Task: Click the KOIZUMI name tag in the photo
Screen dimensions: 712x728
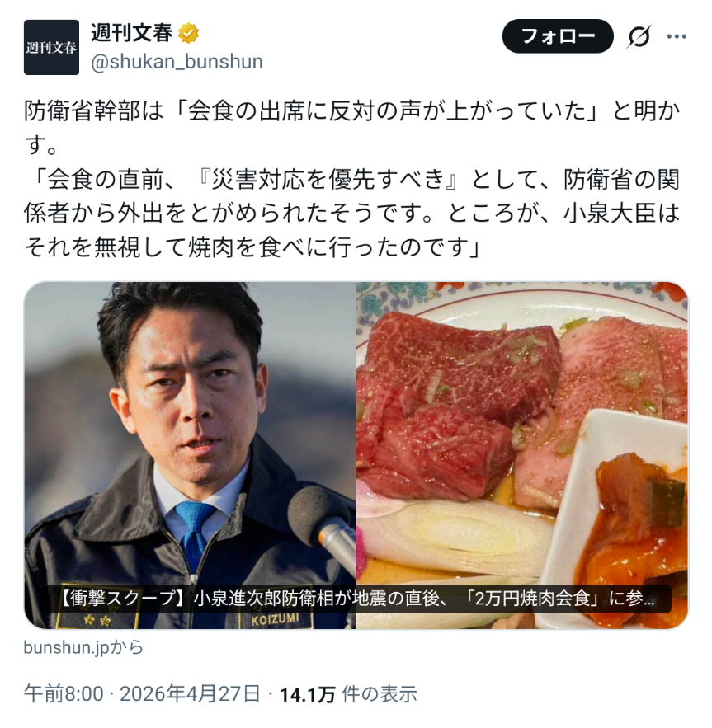Action: coord(275,620)
